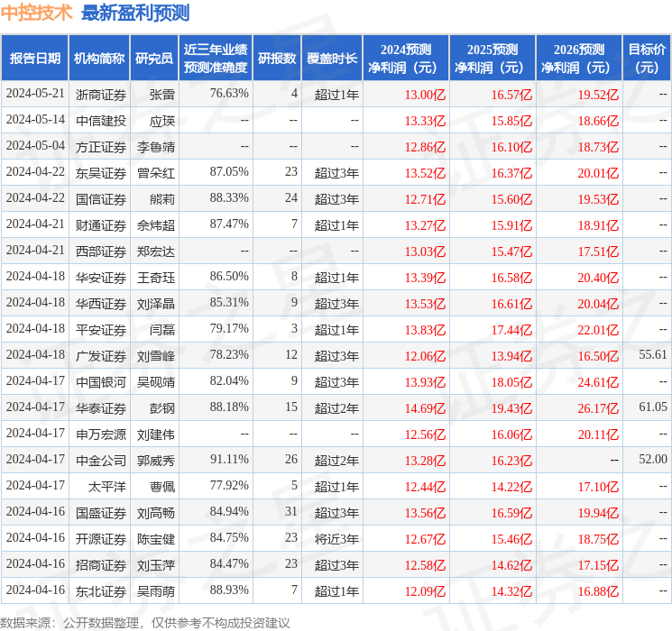Screen dimensions: 672x631
Task: Select the 方正证券 institution cell
Action: (x=101, y=147)
